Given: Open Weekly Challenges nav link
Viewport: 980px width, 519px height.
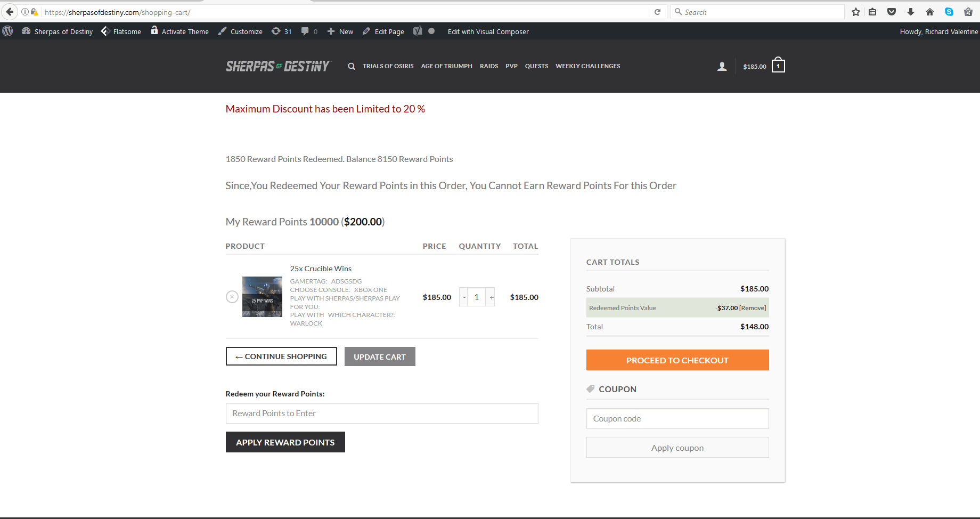Looking at the screenshot, I should tap(588, 66).
